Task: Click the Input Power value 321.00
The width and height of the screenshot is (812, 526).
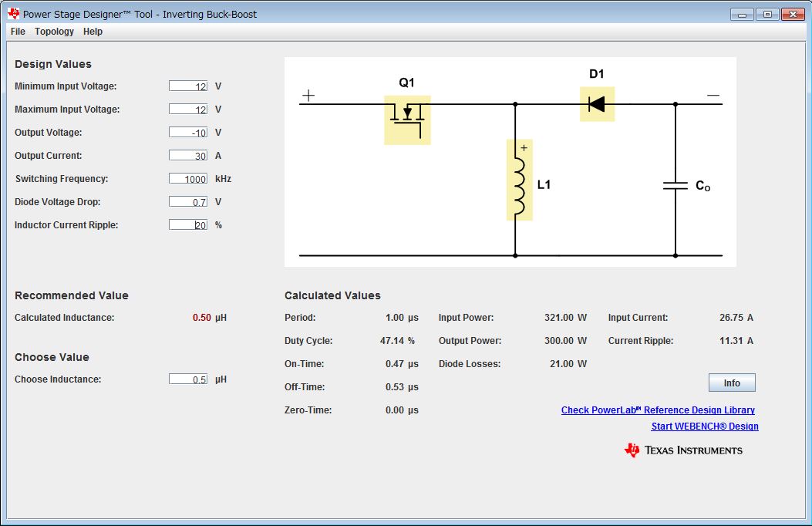Action: point(559,317)
